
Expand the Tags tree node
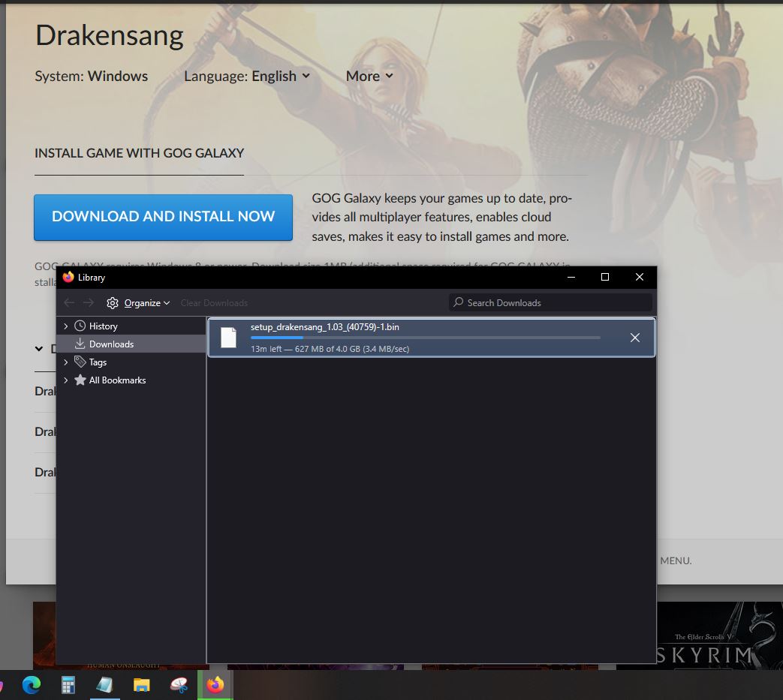click(66, 362)
